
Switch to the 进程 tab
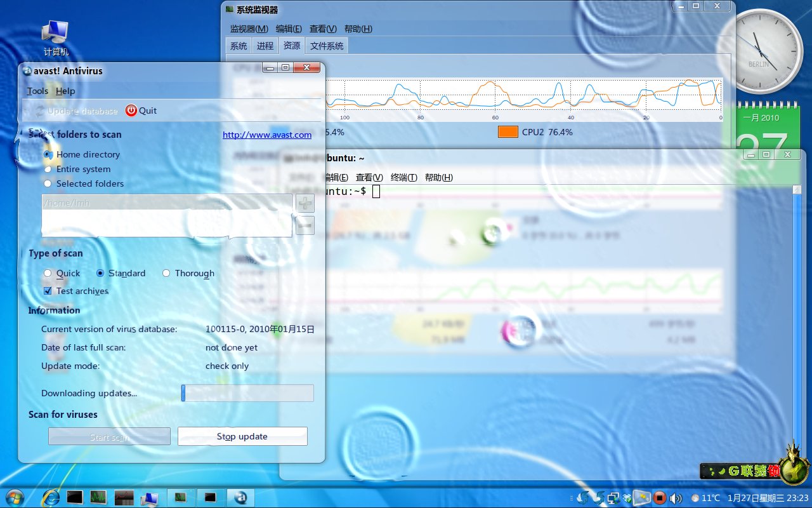(x=265, y=46)
